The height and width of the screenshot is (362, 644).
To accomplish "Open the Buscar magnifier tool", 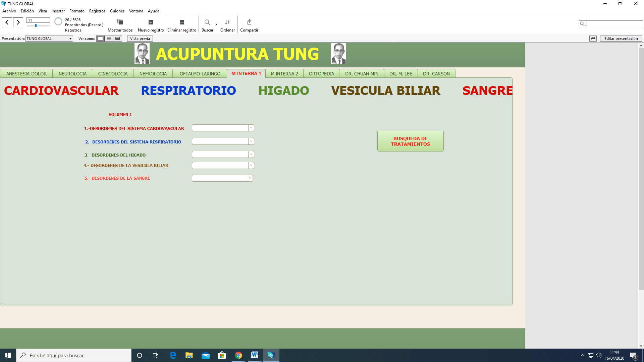I will [207, 22].
